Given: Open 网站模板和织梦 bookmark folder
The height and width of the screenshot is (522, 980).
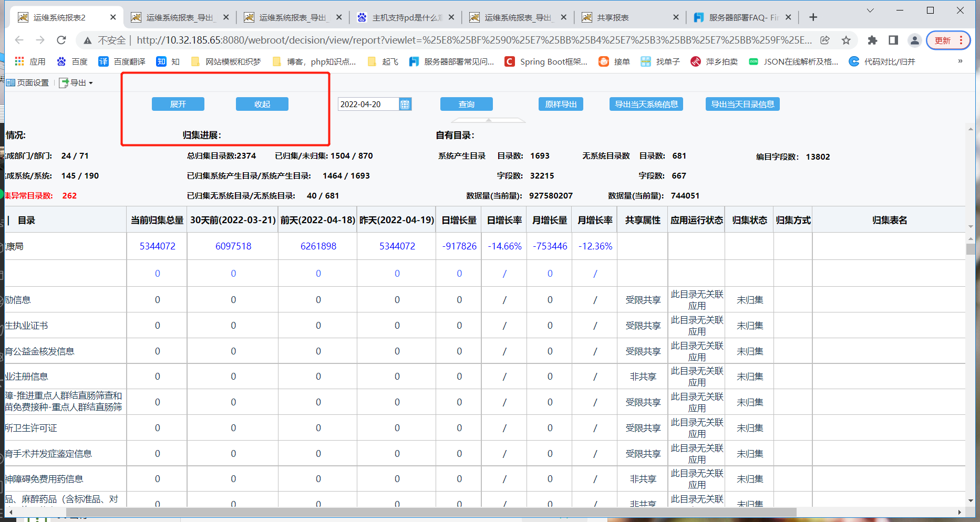Looking at the screenshot, I should tap(226, 61).
